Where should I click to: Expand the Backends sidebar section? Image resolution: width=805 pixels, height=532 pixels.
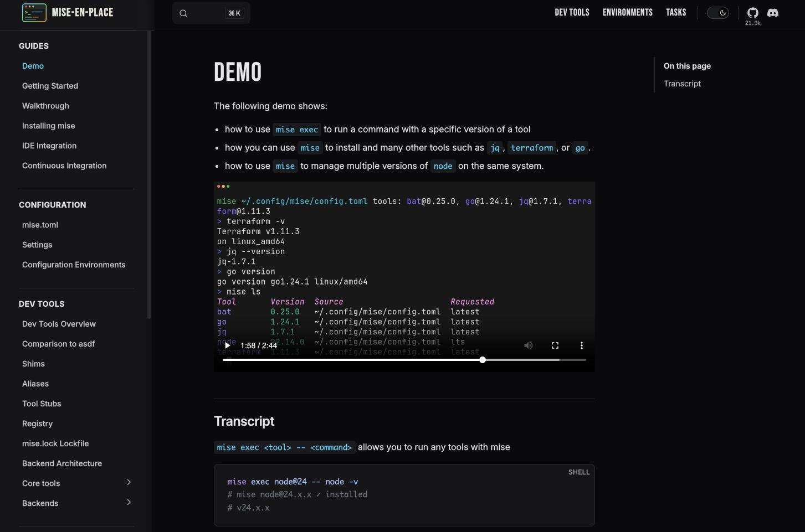point(129,503)
